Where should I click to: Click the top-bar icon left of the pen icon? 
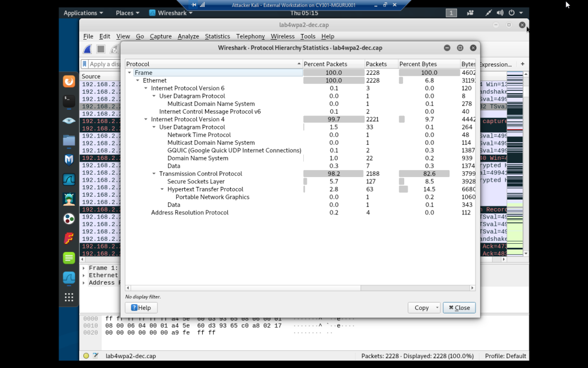pyautogui.click(x=470, y=13)
